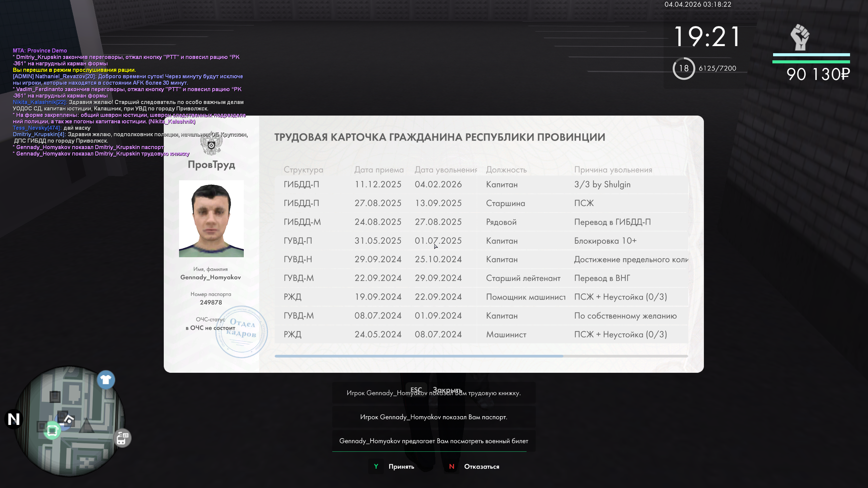Image resolution: width=868 pixels, height=488 pixels.
Task: Click the North compass marker on minimap
Action: pyautogui.click(x=14, y=419)
